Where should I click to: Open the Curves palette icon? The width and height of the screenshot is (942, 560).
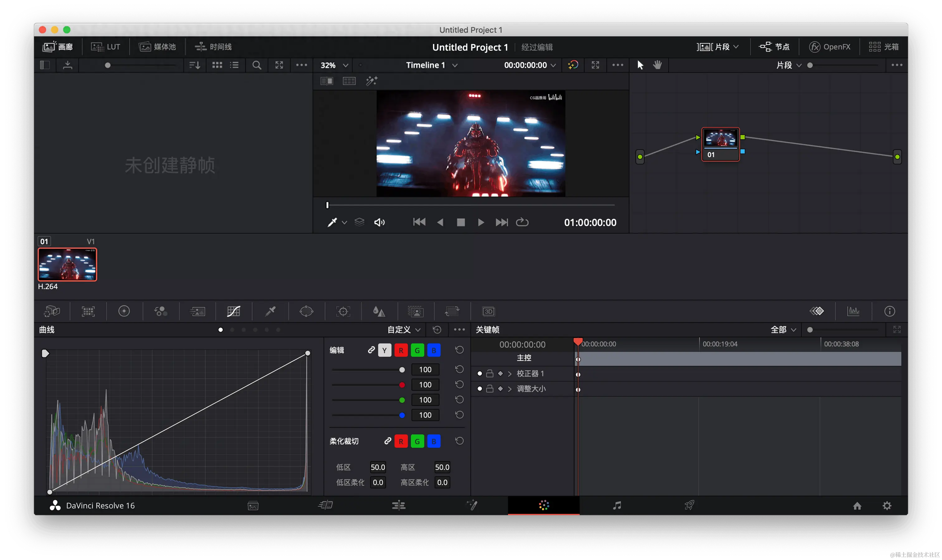tap(234, 311)
